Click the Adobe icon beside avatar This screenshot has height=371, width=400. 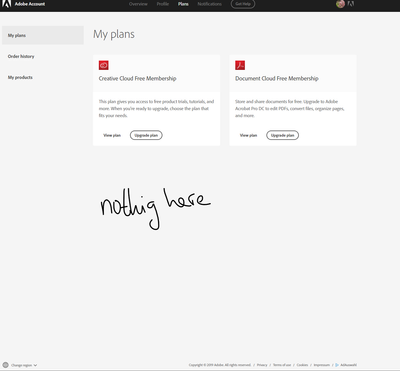(351, 4)
